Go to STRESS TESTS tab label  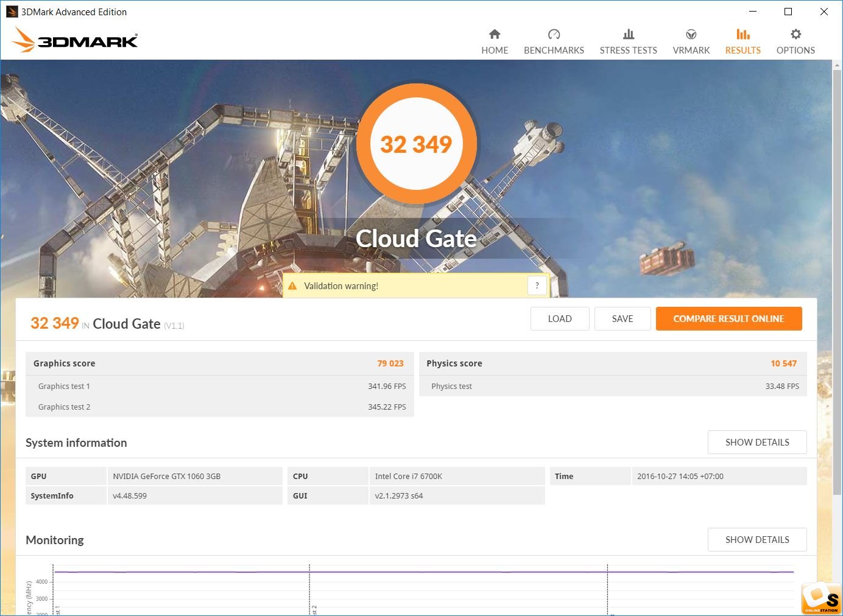(x=629, y=51)
